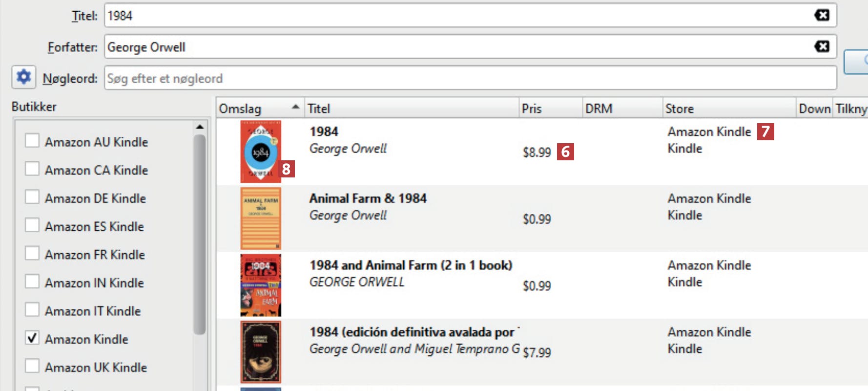Click the 1984 and Animal Farm cover thumbnail
Viewport: 868px width, 391px height.
click(260, 285)
